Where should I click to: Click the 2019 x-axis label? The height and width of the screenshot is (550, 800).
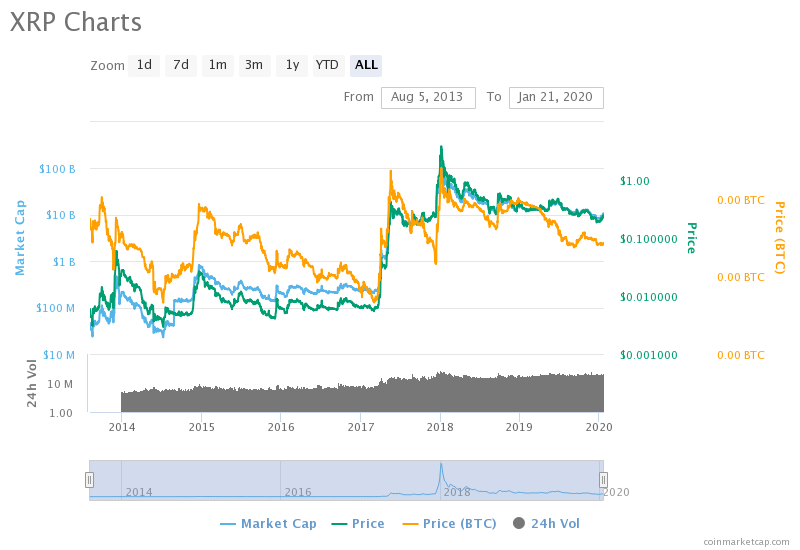click(x=519, y=427)
